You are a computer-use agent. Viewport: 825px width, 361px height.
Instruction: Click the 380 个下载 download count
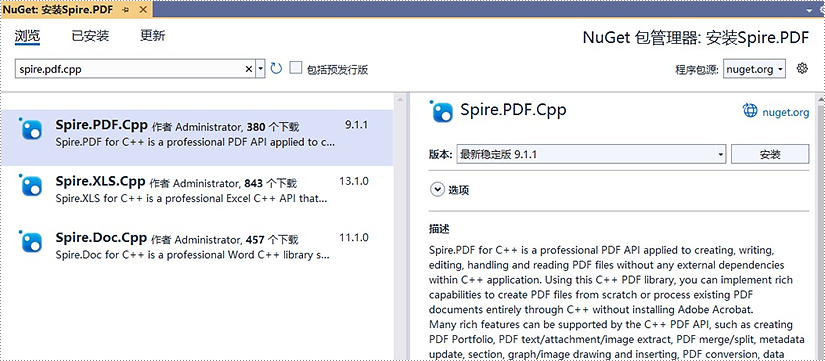click(x=273, y=127)
